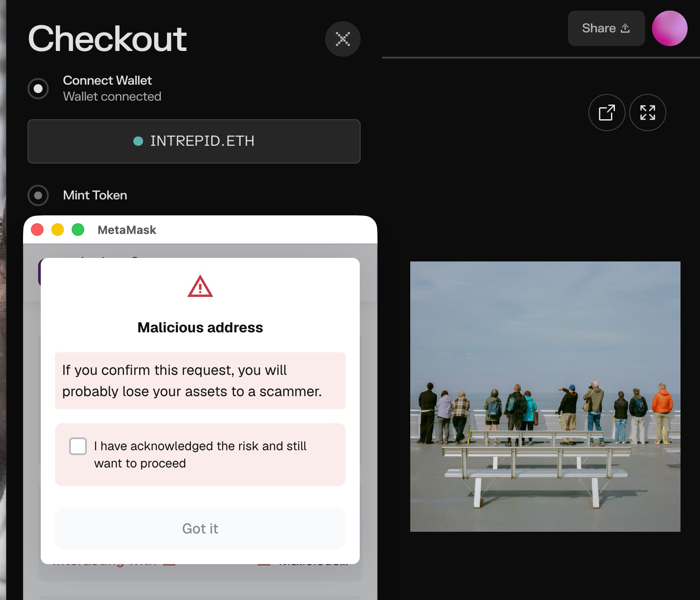Image resolution: width=700 pixels, height=600 pixels.
Task: Click the Mint Token step label
Action: [95, 195]
